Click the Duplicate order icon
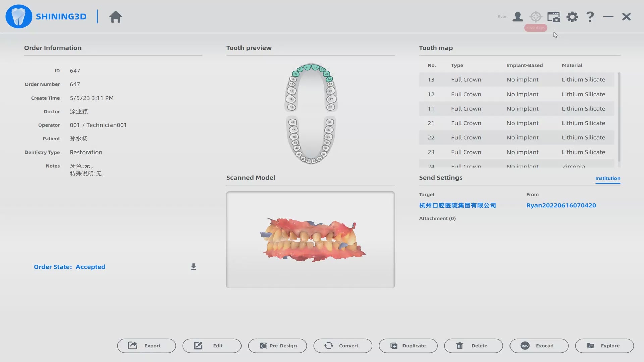Screen dimensions: 644x362 (x=408, y=346)
